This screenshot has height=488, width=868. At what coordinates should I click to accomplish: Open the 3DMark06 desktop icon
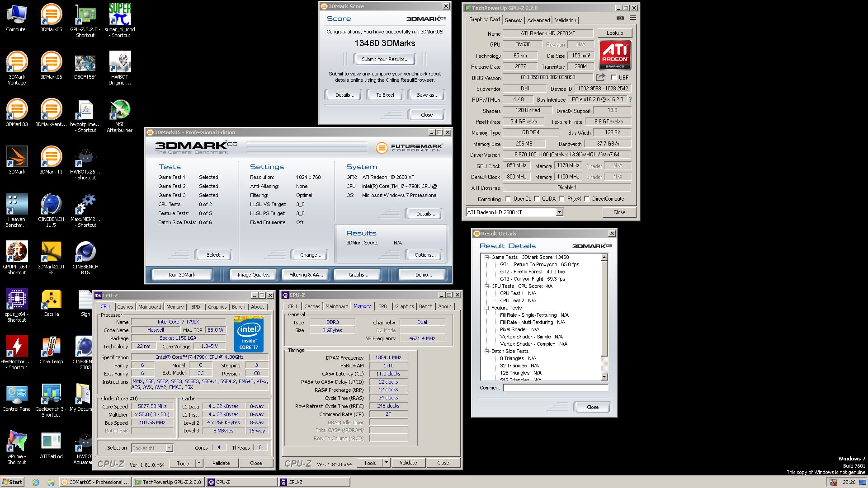pyautogui.click(x=51, y=66)
